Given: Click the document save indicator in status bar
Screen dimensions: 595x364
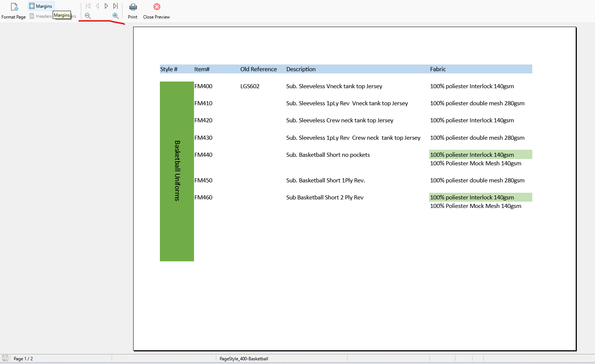Looking at the screenshot, I should pos(5,358).
